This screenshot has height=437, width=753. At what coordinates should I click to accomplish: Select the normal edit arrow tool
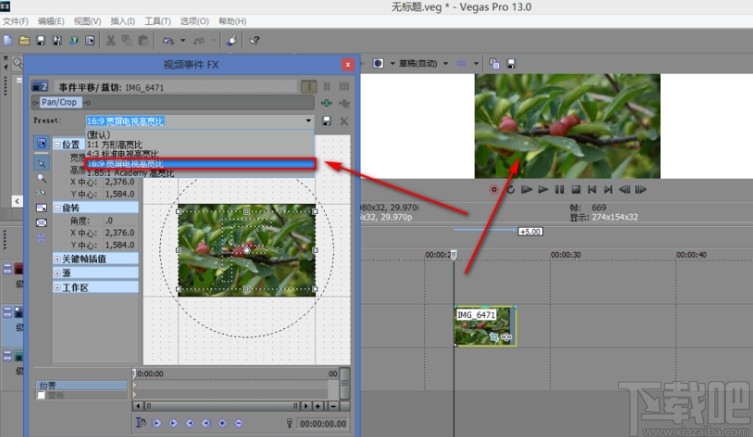pos(41,163)
